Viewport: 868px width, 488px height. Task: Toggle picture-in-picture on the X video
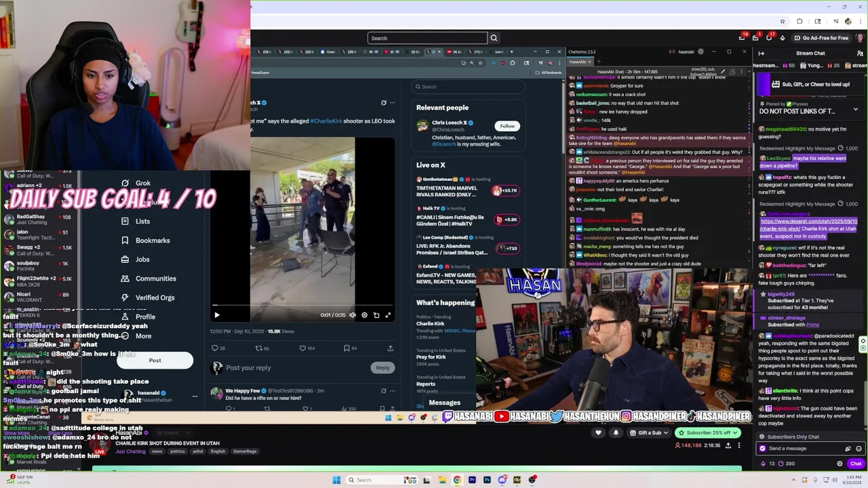376,315
